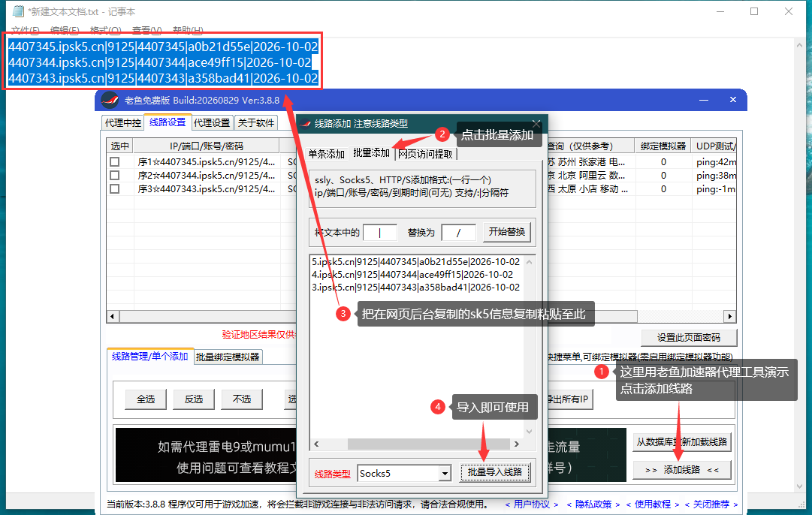Click the text area scroll-right arrow

click(x=516, y=444)
